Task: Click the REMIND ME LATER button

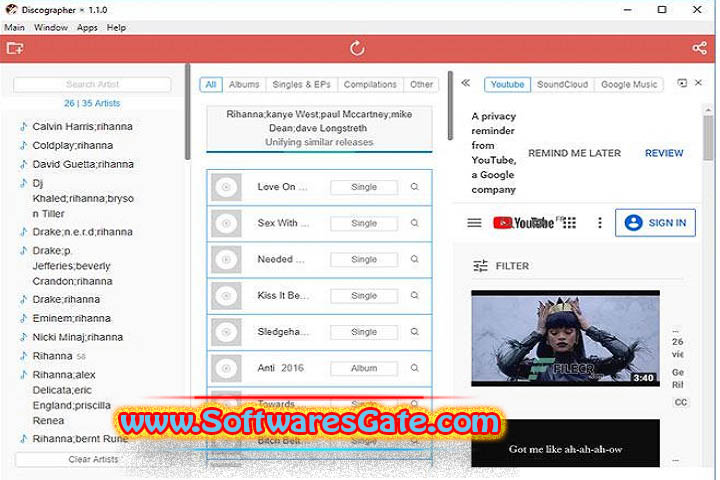Action: pos(574,153)
